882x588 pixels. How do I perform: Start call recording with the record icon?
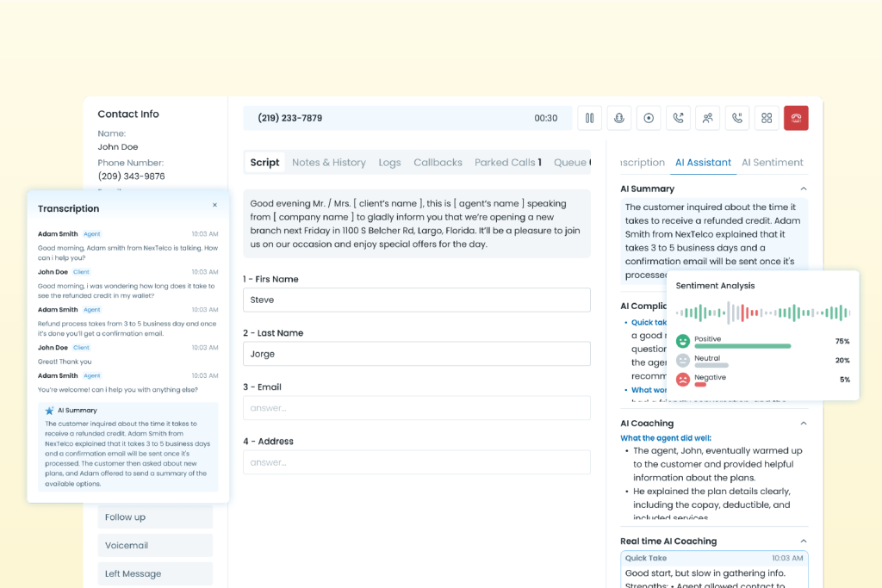click(649, 118)
